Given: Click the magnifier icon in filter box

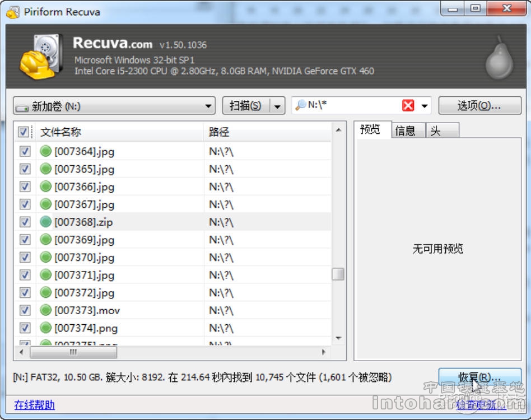Looking at the screenshot, I should point(300,105).
